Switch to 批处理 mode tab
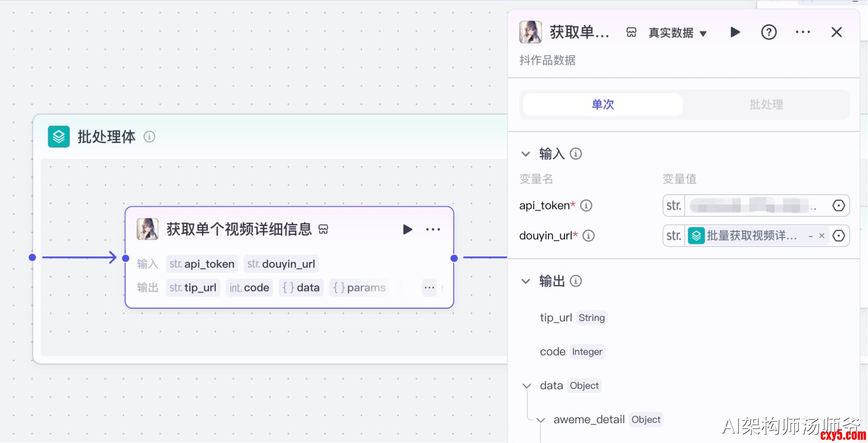 coord(766,105)
